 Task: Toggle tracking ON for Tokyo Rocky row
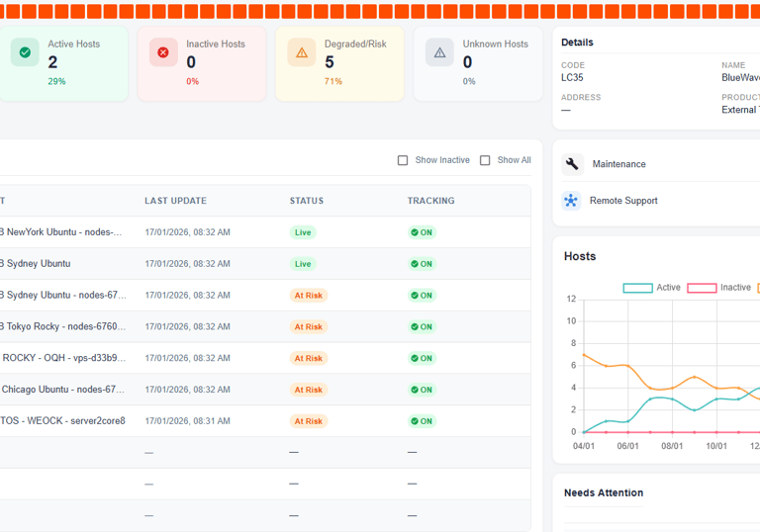click(x=422, y=327)
